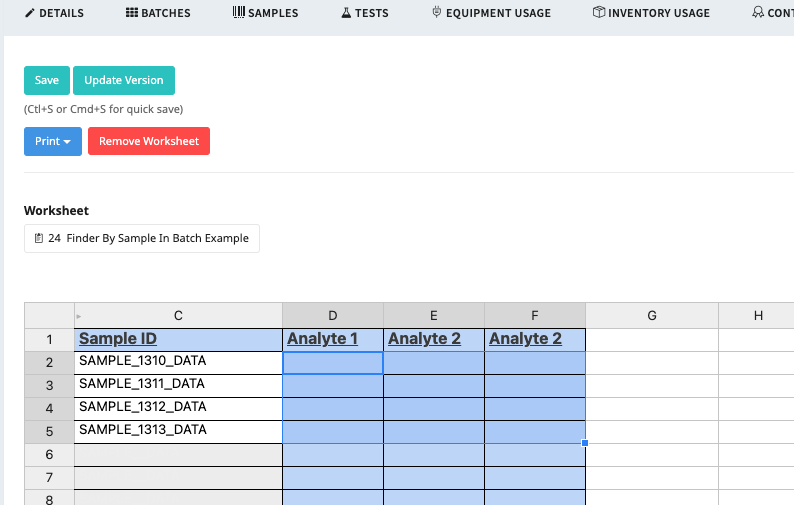Select column H header
The image size is (794, 505).
point(757,316)
